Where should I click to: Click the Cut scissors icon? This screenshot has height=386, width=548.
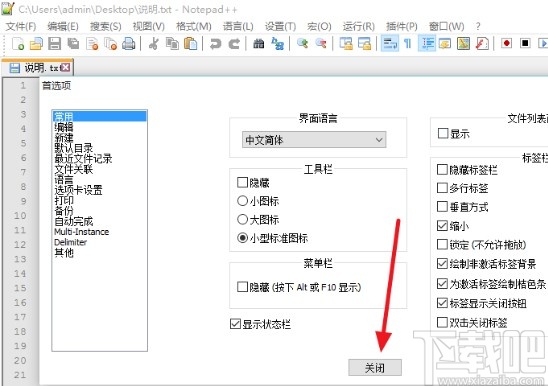(153, 44)
